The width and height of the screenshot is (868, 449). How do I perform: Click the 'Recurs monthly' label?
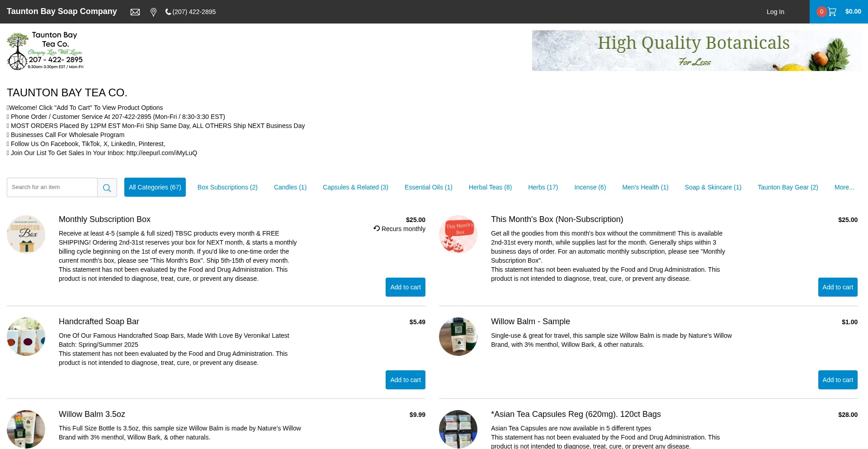403,229
